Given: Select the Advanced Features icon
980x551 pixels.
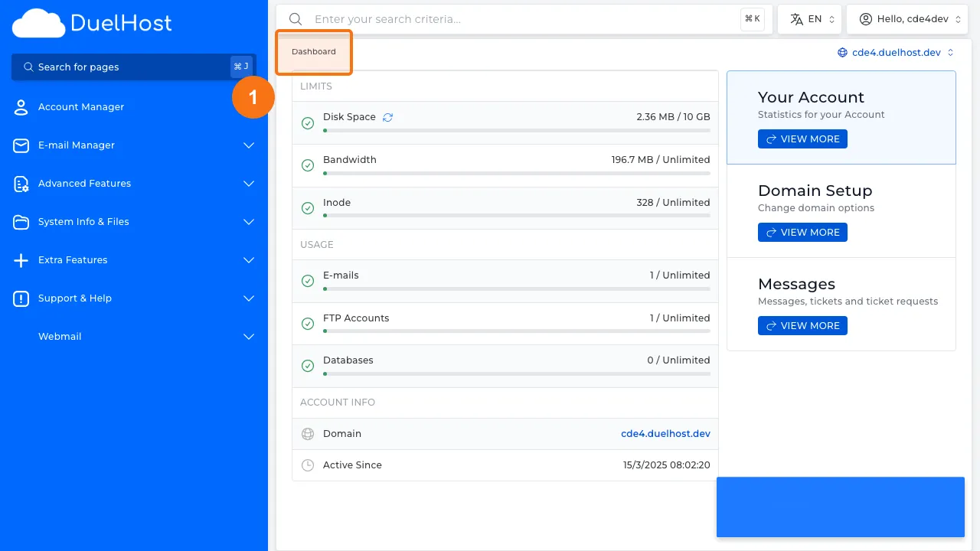Looking at the screenshot, I should pyautogui.click(x=21, y=183).
